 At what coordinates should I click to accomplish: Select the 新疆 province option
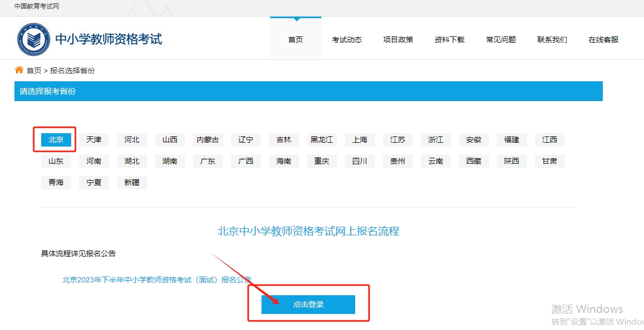point(132,182)
